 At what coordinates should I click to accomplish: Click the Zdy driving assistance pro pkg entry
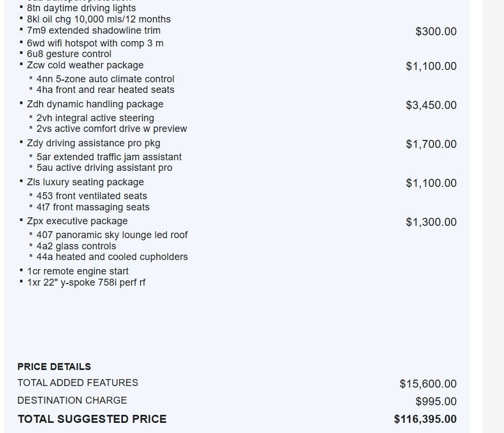click(x=94, y=143)
